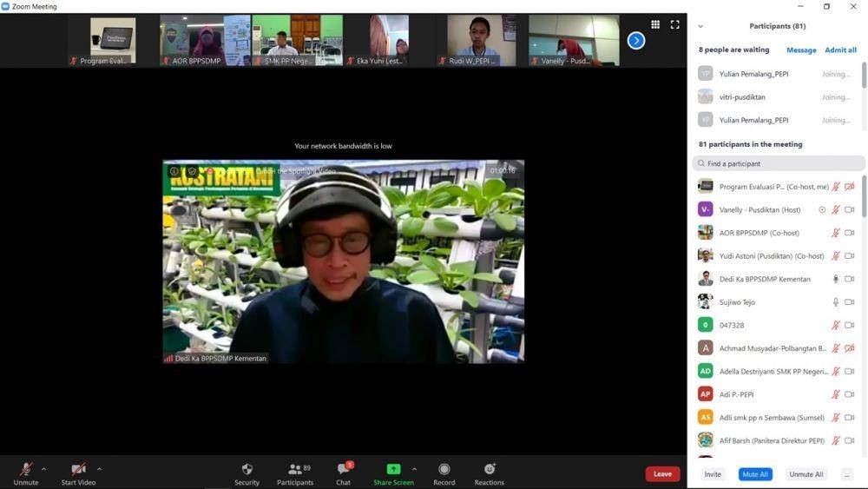Click the Unmute microphone button
The width and height of the screenshot is (868, 489).
point(25,474)
